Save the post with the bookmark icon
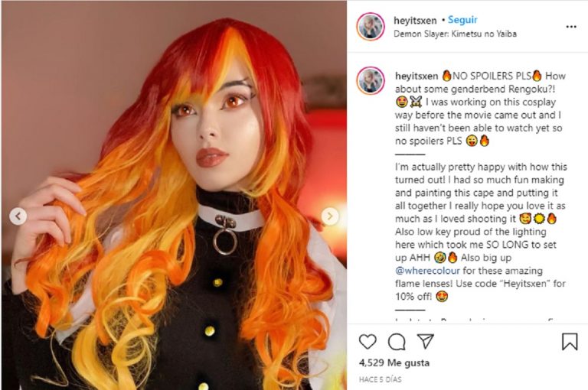Screen dimensions: 588x390 [570, 341]
